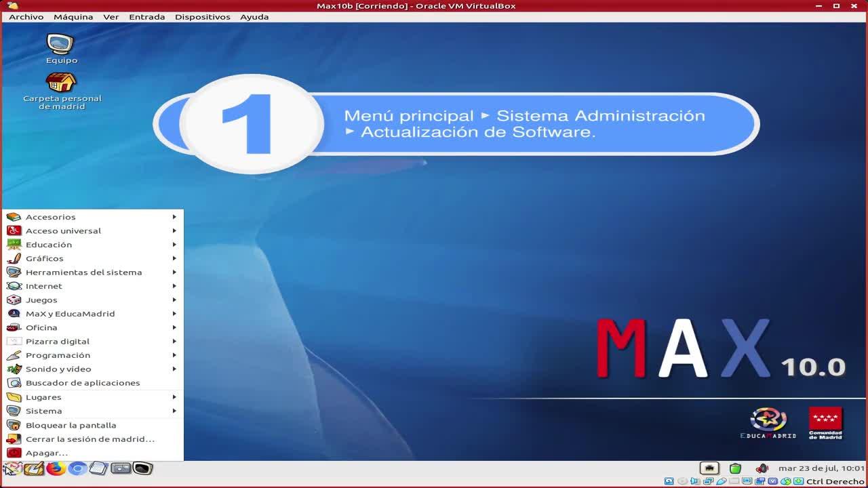Expand the Acceso universal submenu

(x=92, y=230)
